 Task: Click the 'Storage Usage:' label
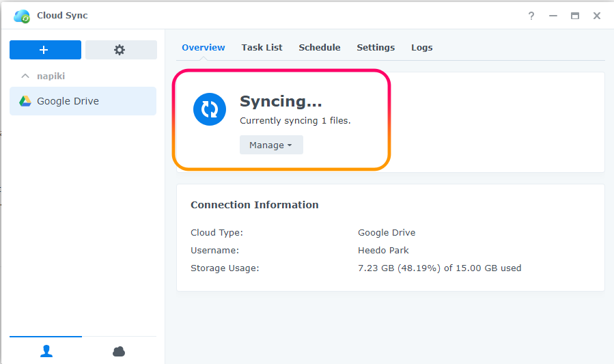[225, 268]
